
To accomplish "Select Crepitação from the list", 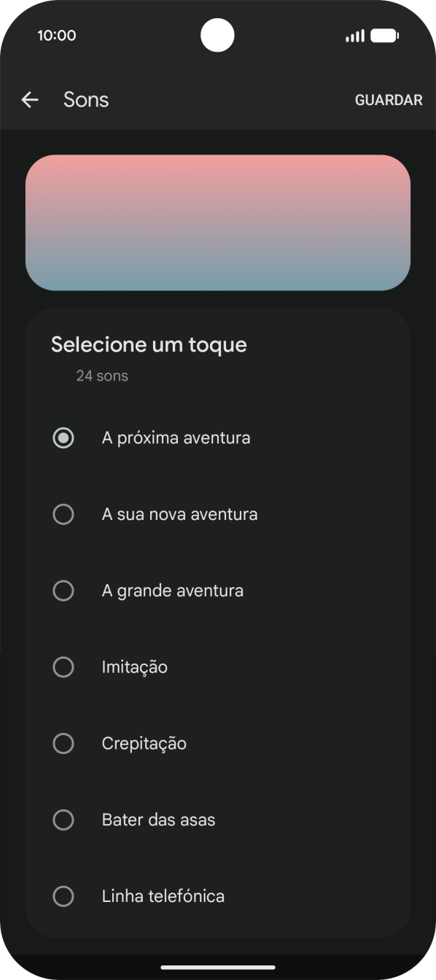I will click(x=63, y=743).
